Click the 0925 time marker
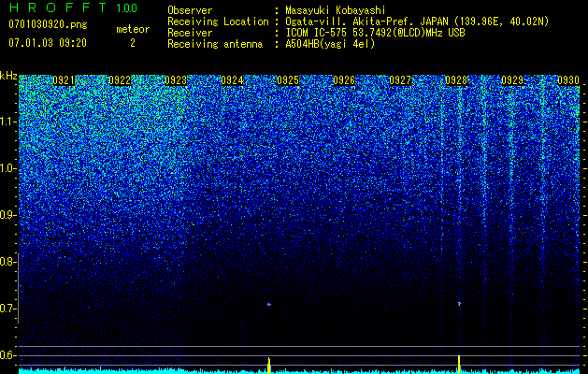Screen dimensions: 588x374 [x=288, y=80]
